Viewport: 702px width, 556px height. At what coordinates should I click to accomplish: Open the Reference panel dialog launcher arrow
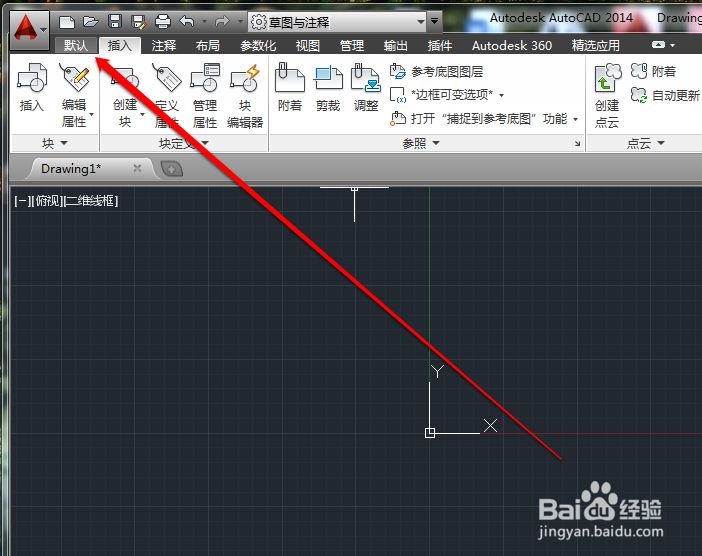coord(578,143)
